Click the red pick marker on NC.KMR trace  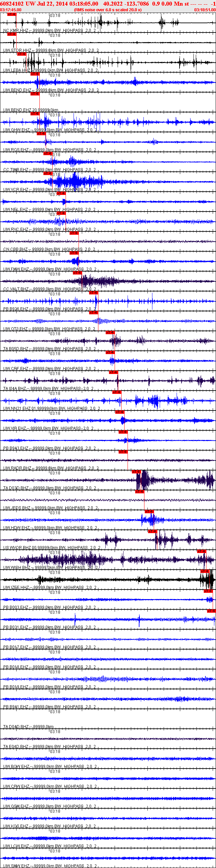tap(12, 15)
